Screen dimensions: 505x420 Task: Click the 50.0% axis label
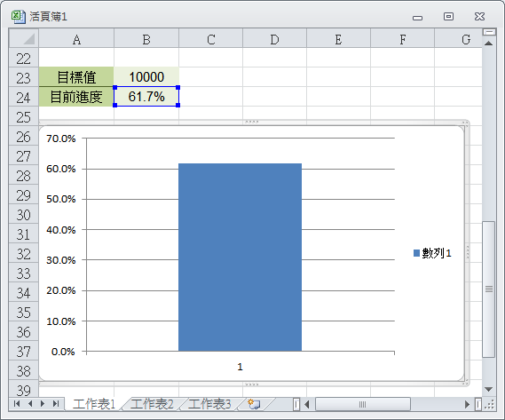(x=61, y=199)
